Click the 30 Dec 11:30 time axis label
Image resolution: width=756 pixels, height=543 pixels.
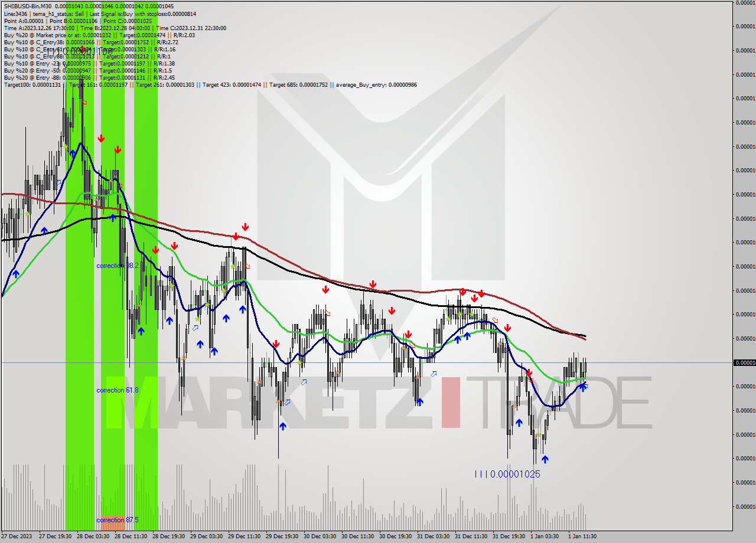click(357, 536)
